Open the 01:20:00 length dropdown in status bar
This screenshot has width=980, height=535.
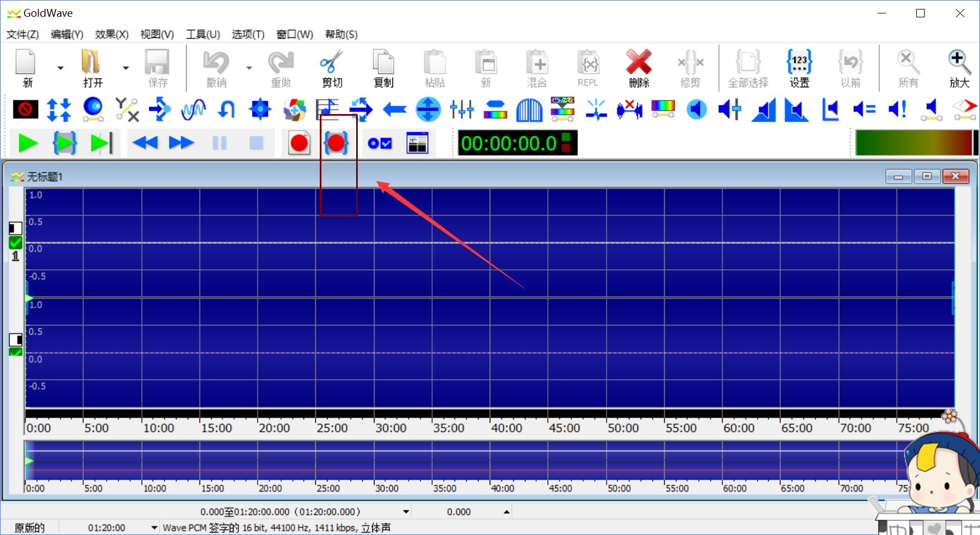(x=154, y=528)
